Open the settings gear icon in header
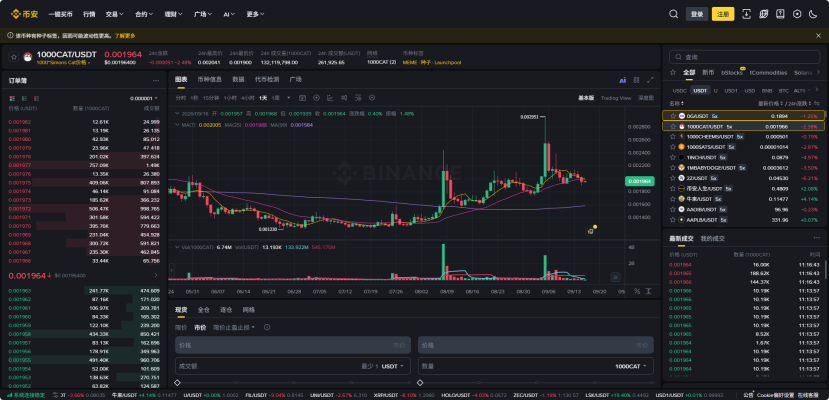The image size is (829, 400). pos(797,14)
